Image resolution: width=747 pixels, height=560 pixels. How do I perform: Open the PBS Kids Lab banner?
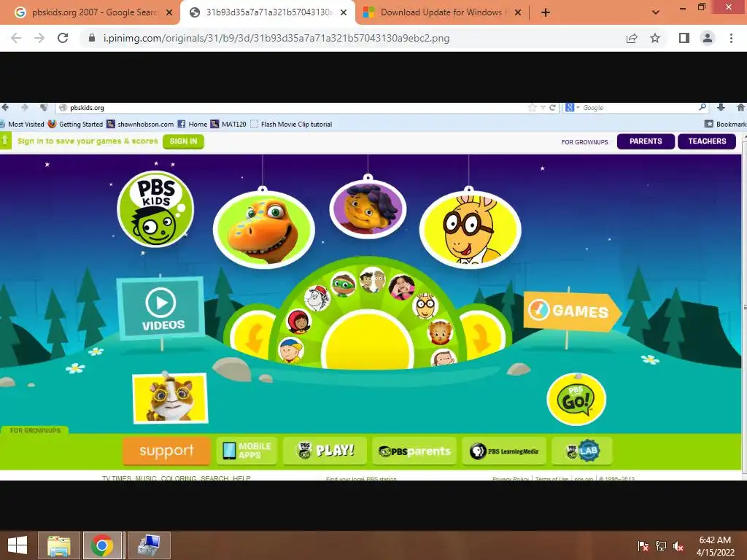(x=581, y=451)
